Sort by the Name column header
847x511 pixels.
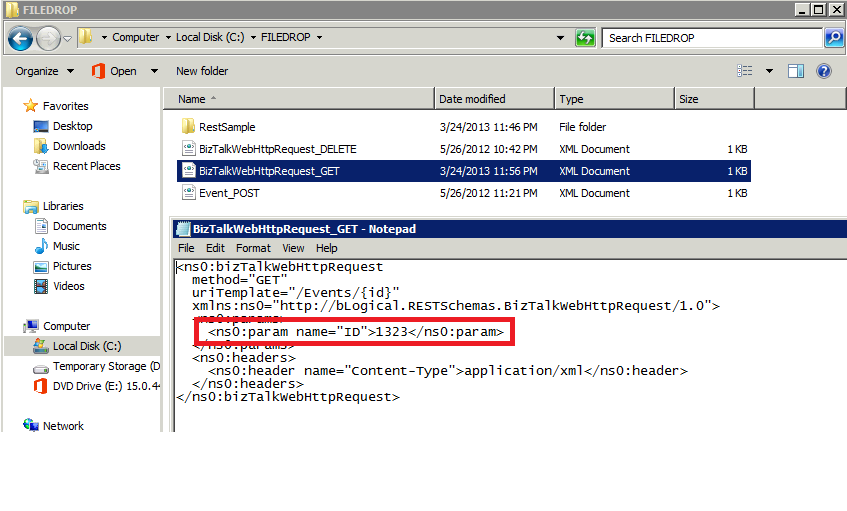299,99
